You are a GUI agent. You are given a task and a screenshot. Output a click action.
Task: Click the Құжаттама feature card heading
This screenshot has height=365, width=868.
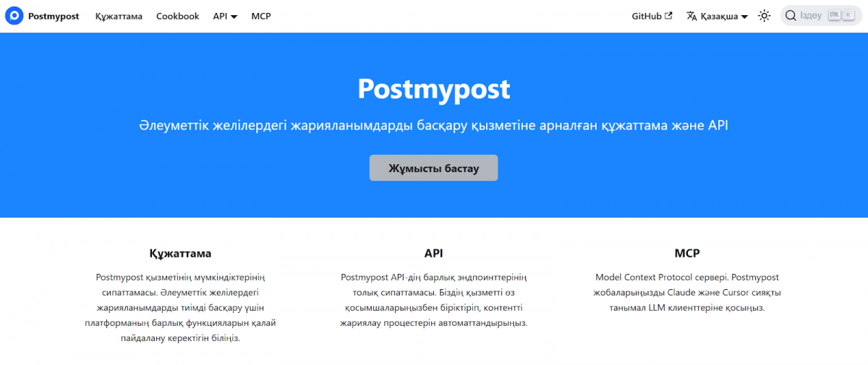[181, 254]
